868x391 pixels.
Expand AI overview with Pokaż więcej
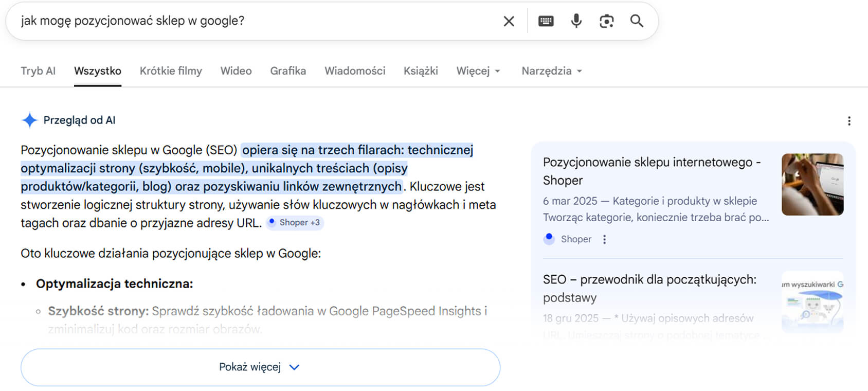click(x=260, y=367)
